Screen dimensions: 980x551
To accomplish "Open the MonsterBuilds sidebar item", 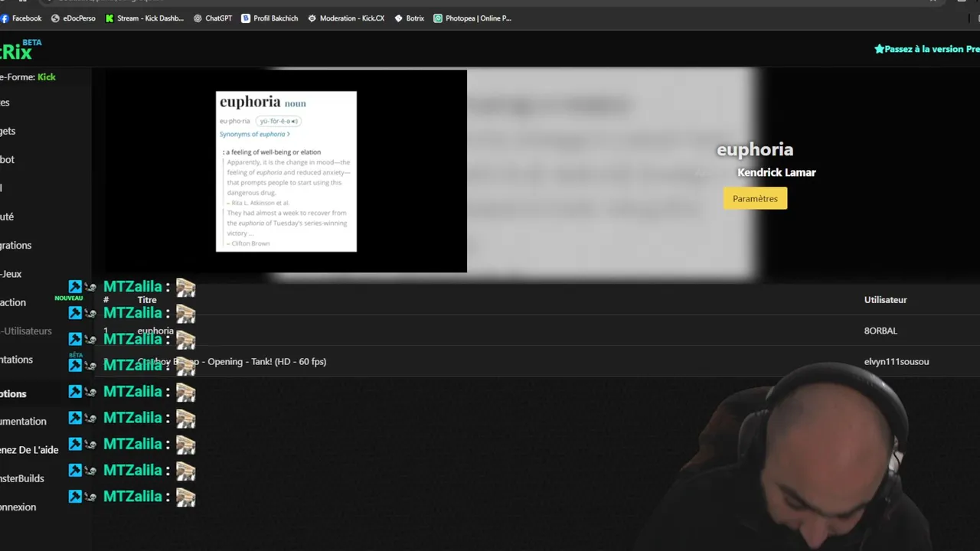I will coord(22,478).
